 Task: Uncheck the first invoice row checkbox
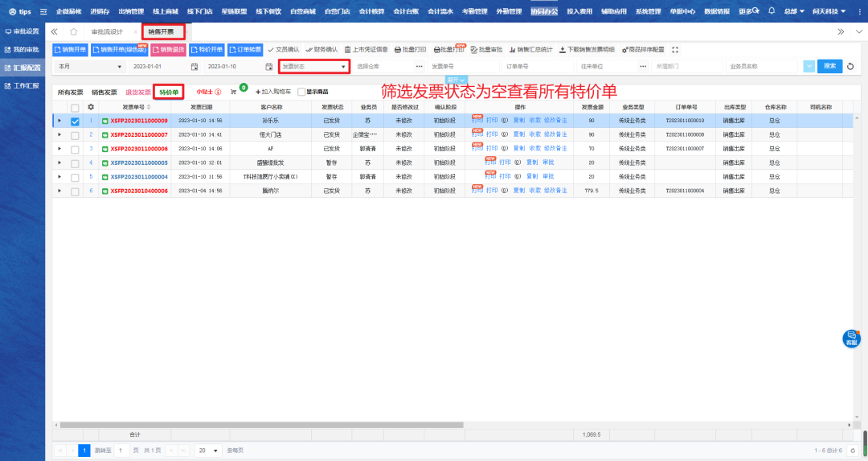pos(75,121)
